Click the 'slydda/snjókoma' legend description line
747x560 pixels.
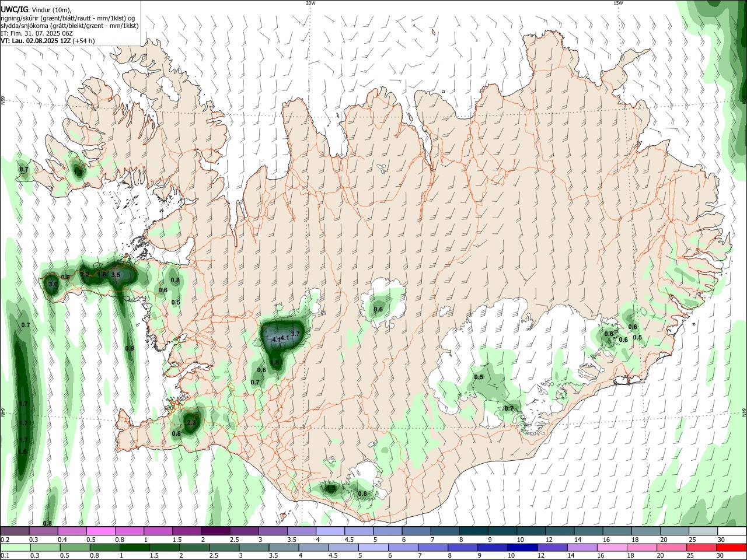(x=69, y=26)
